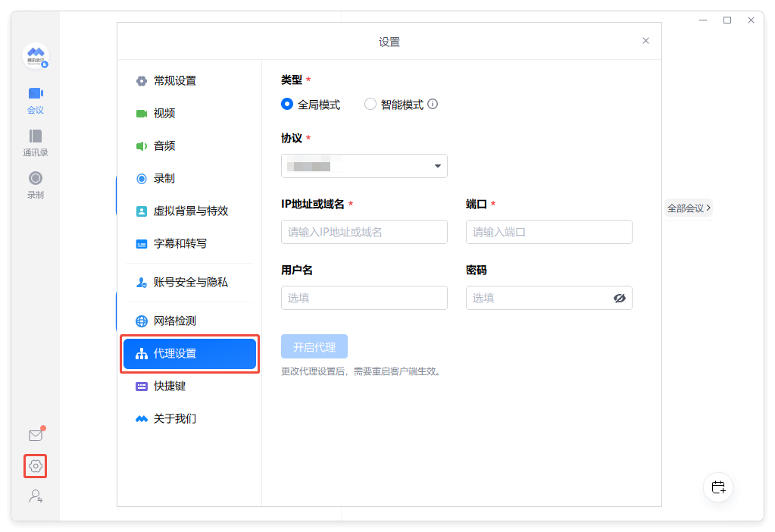Click the 开启代理 enable proxy button
775x532 pixels.
[314, 346]
